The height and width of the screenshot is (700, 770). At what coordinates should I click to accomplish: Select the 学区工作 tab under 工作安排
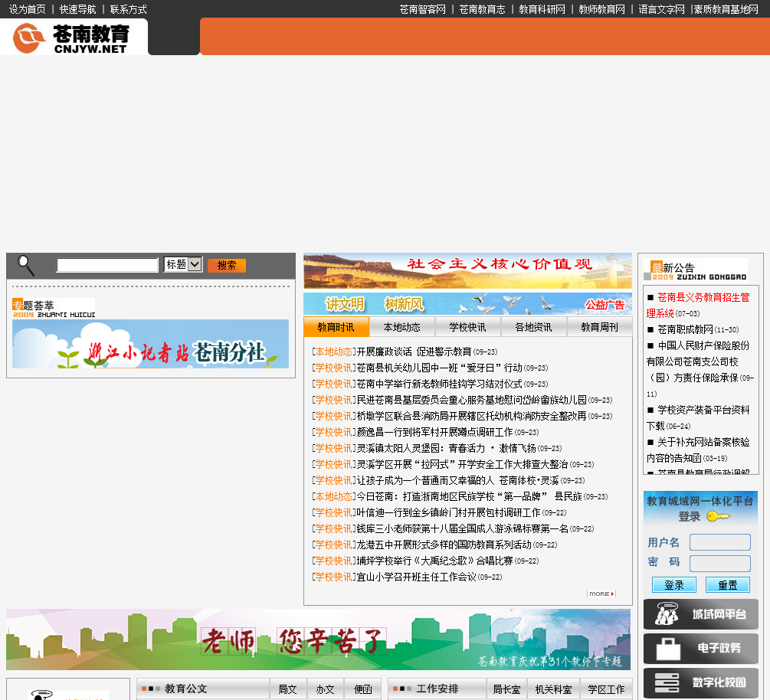click(606, 689)
